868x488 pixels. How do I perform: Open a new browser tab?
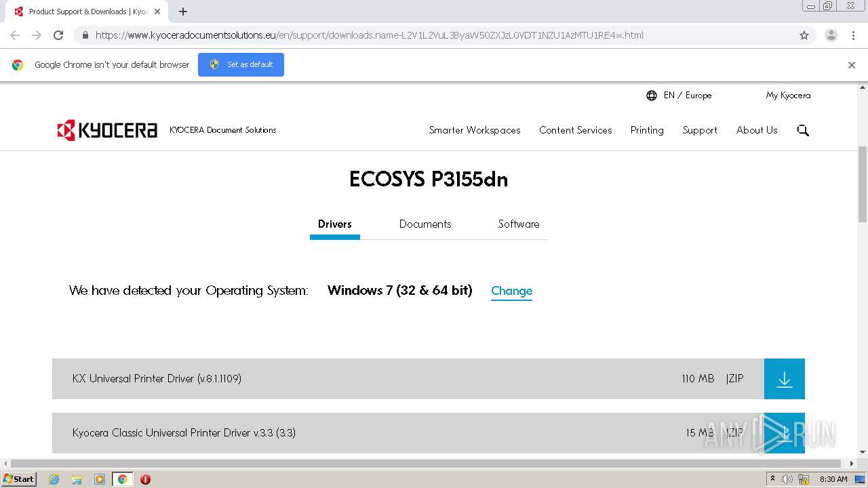tap(183, 12)
